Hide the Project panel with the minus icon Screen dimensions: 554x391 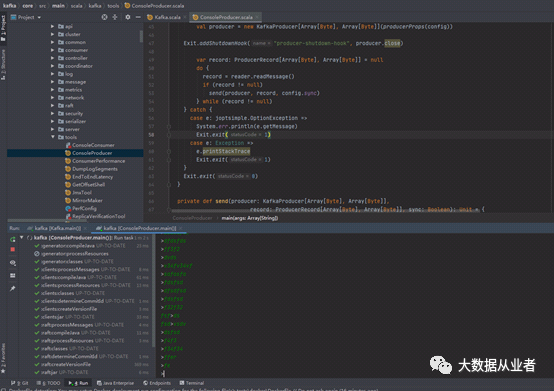(138, 17)
